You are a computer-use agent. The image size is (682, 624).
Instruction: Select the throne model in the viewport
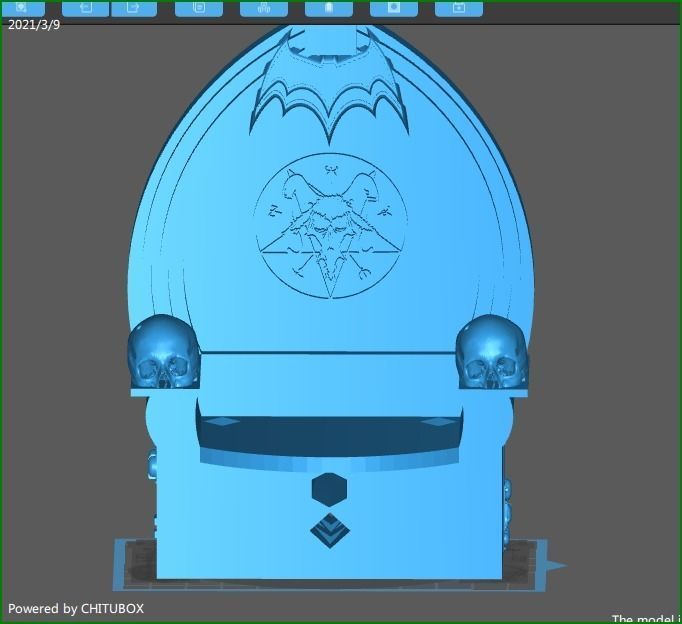(x=329, y=304)
